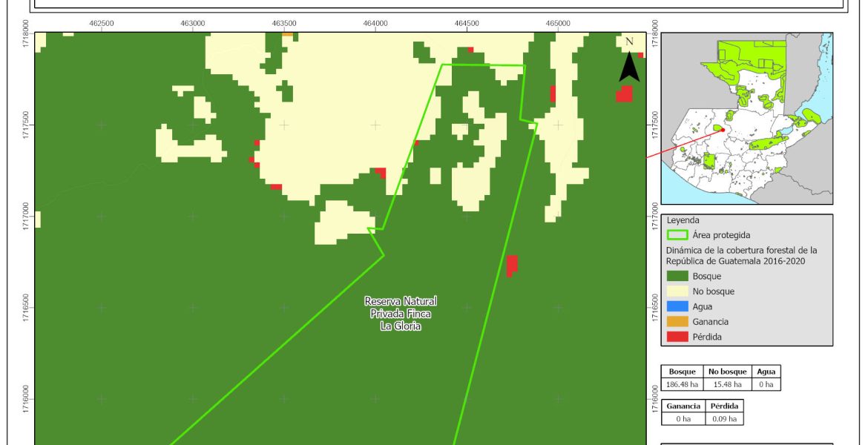Viewport: 868px width, 445px height.
Task: Click the Pérdida red legend swatch
Action: tap(677, 337)
